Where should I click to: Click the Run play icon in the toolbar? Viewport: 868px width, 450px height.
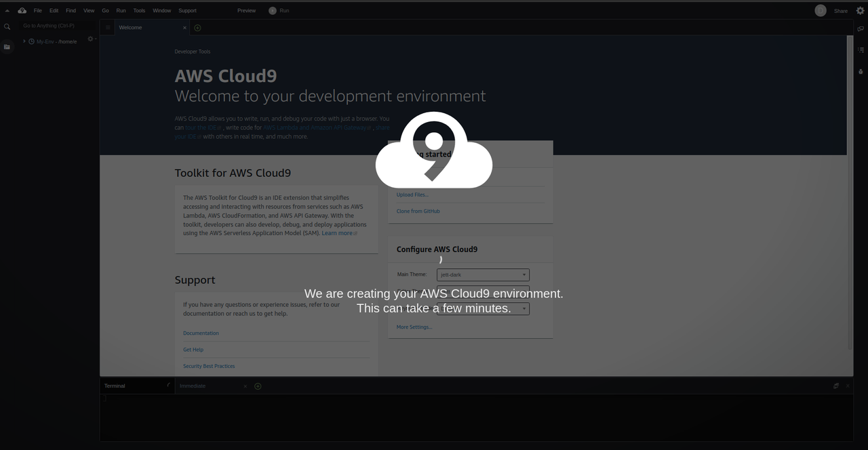coord(273,11)
